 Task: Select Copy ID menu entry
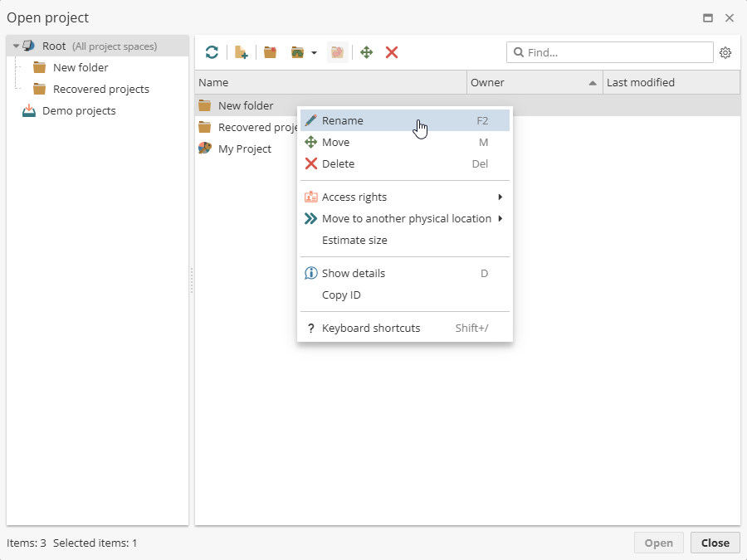click(341, 295)
